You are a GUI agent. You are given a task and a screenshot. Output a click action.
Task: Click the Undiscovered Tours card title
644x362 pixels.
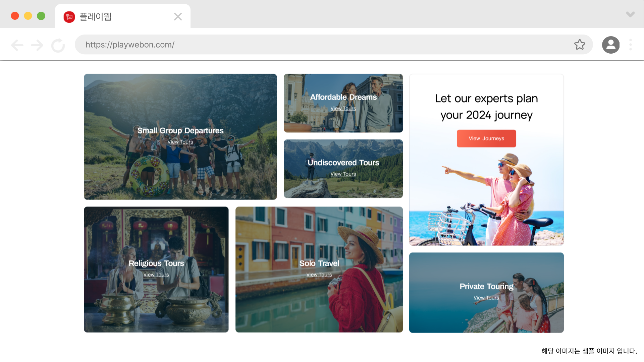343,163
